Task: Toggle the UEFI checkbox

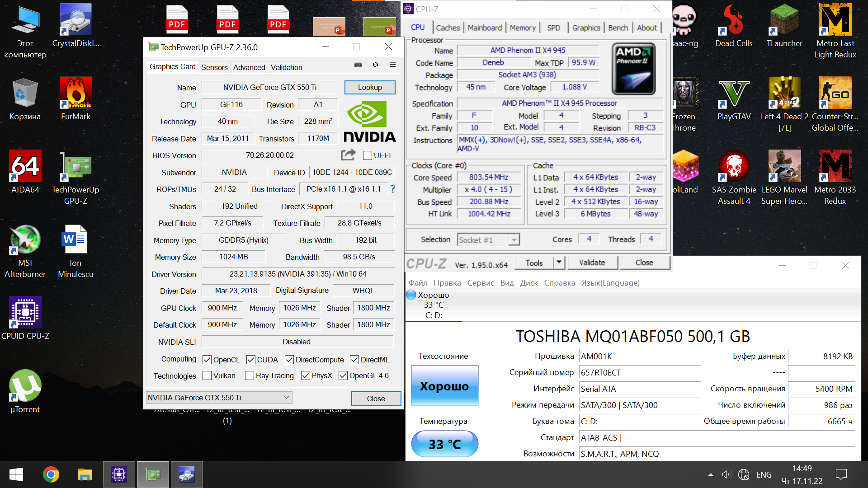Action: [x=368, y=155]
